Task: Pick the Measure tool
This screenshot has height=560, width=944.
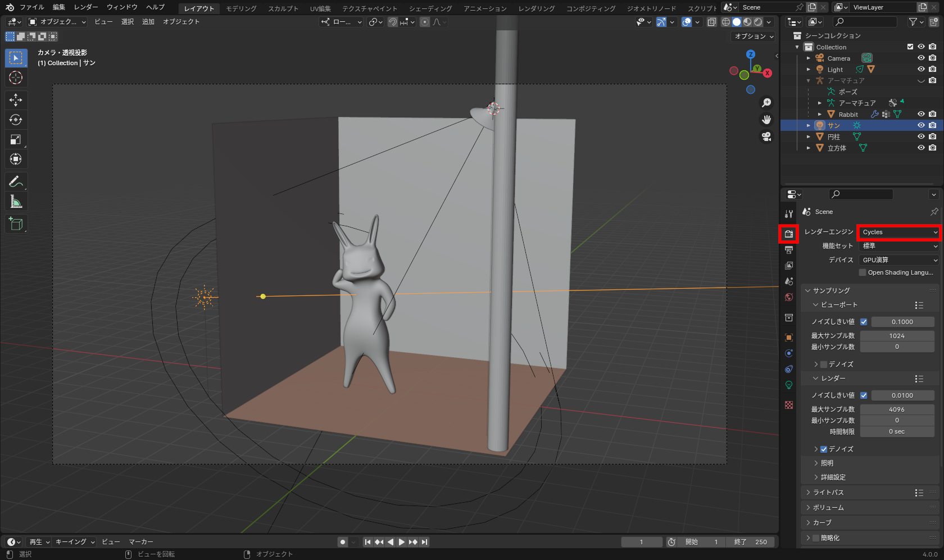Action: tap(16, 201)
